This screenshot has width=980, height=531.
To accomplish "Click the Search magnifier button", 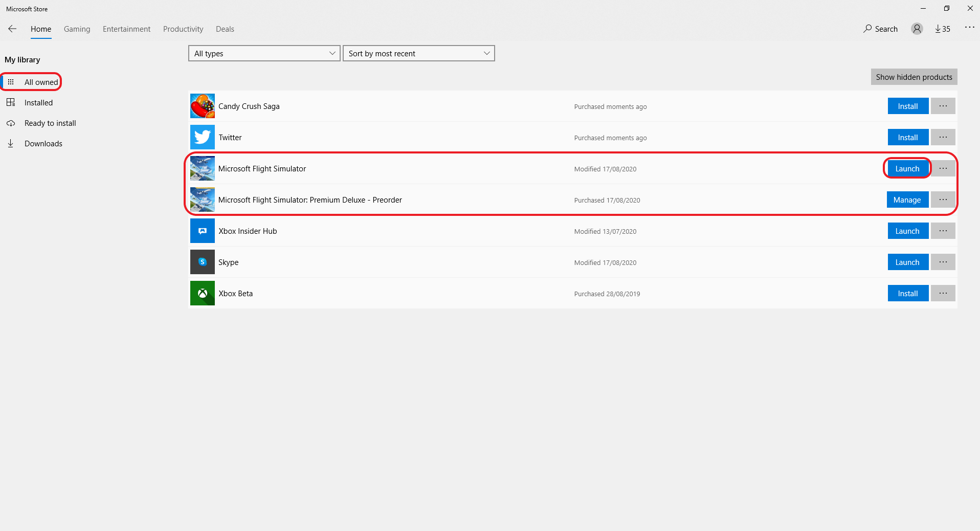I will click(x=880, y=29).
